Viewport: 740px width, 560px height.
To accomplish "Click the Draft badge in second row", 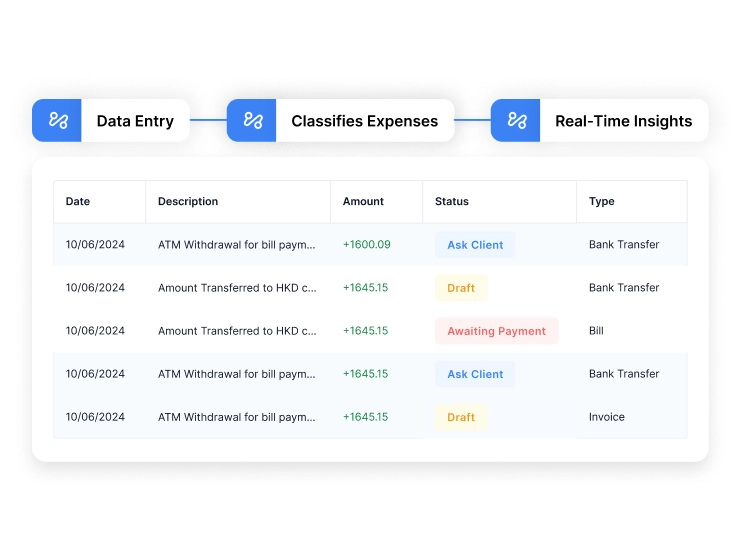I will tap(461, 288).
